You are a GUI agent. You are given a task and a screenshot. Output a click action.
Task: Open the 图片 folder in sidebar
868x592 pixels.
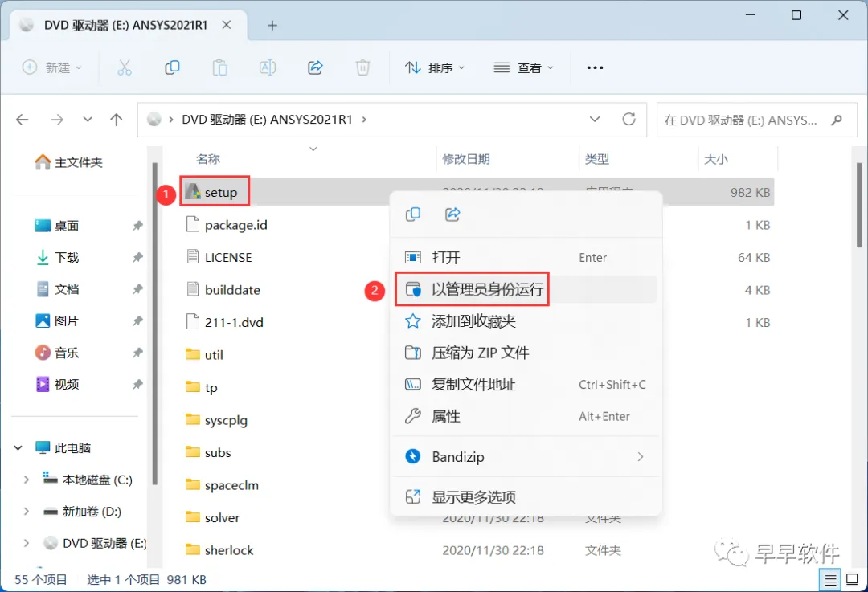click(x=67, y=320)
